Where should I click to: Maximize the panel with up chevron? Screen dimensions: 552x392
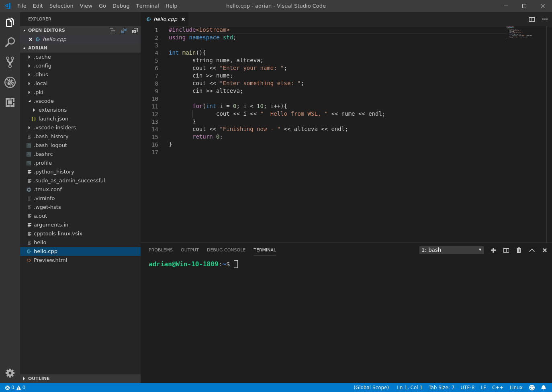(x=532, y=250)
